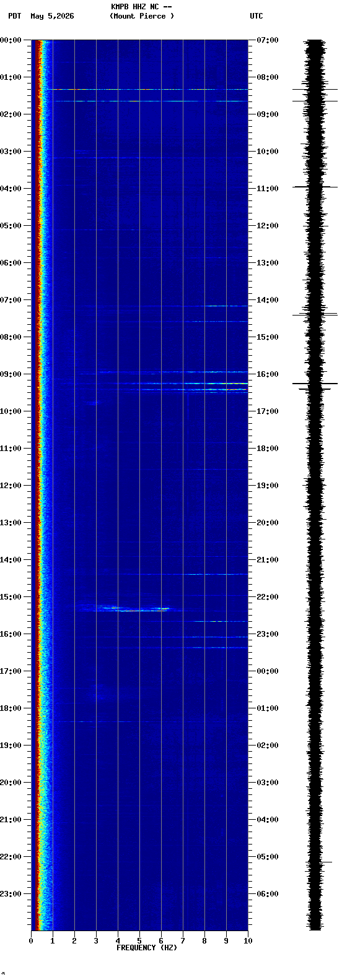Click the date 'May 5,2026'

(52, 16)
